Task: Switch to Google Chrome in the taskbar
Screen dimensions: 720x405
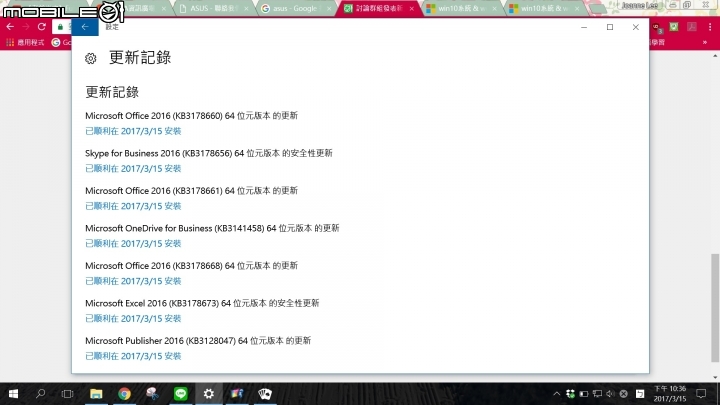Action: [x=124, y=394]
